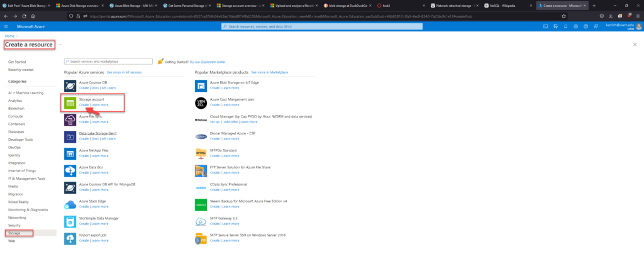
Task: Close the Create a resource blade
Action: [635, 45]
